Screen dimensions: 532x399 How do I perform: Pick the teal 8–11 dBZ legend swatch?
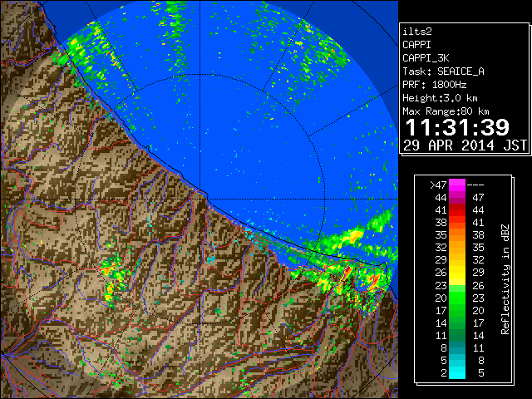pyautogui.click(x=457, y=347)
